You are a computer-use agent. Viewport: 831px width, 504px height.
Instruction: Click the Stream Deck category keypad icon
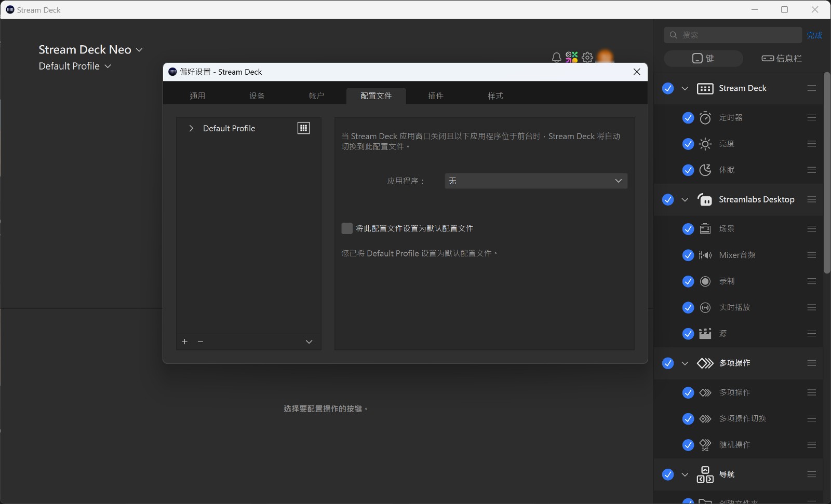coord(705,89)
